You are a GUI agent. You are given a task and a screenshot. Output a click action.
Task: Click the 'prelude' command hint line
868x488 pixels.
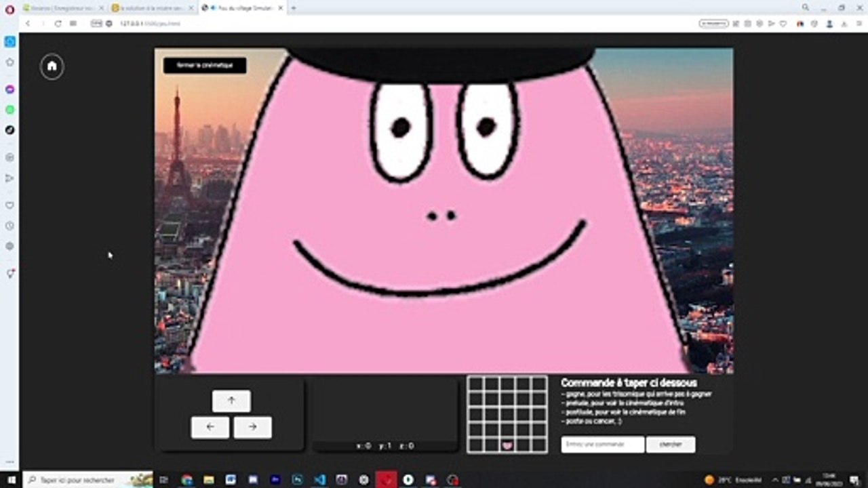(x=624, y=403)
